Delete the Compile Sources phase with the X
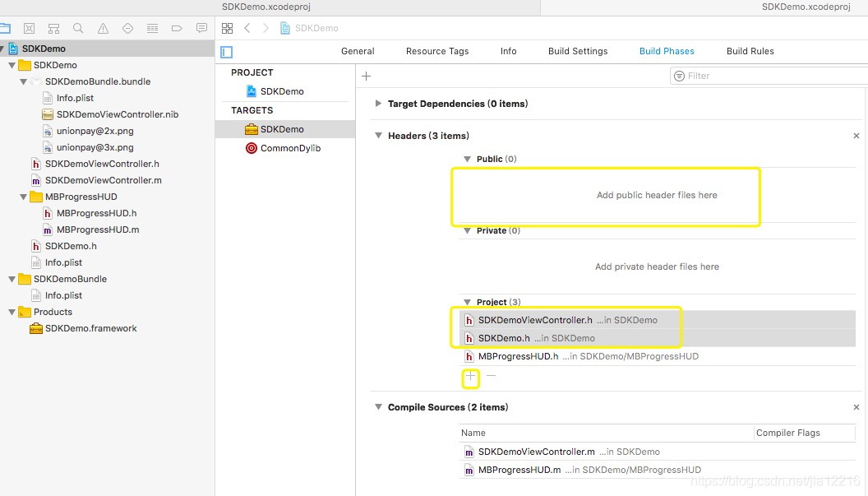 point(856,407)
